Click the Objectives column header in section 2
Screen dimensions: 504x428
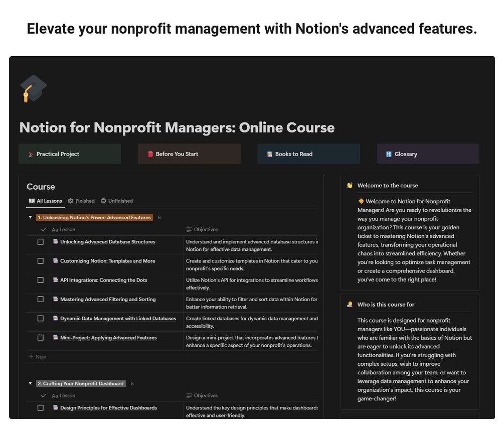[202, 396]
